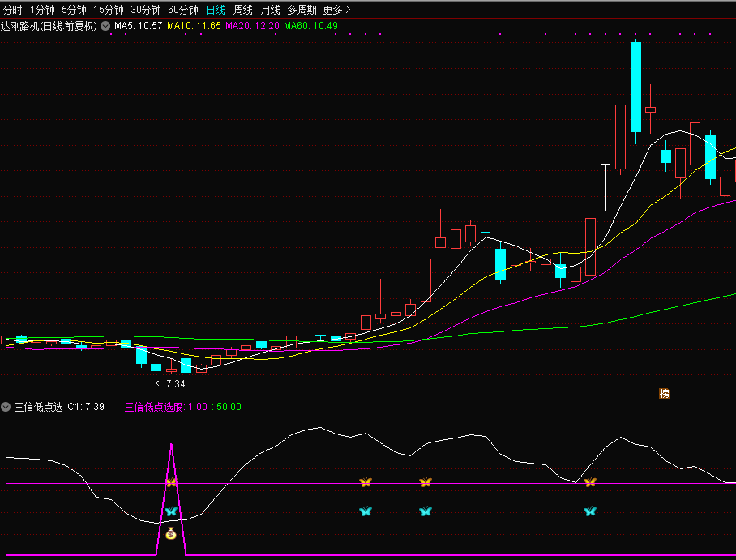The image size is (736, 560).
Task: Open 三信低点选 indicator dropdown arrow
Action: (x=6, y=407)
